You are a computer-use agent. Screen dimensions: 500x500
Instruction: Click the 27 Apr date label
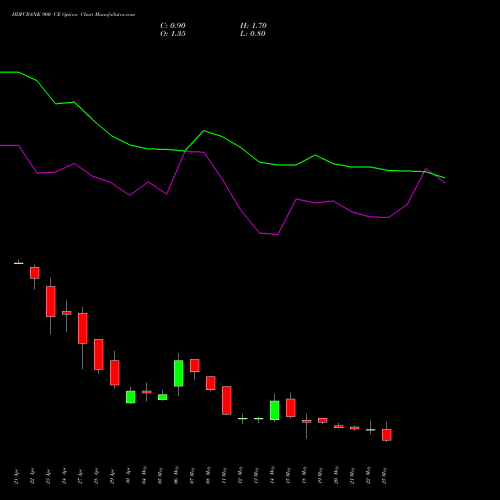point(80,476)
